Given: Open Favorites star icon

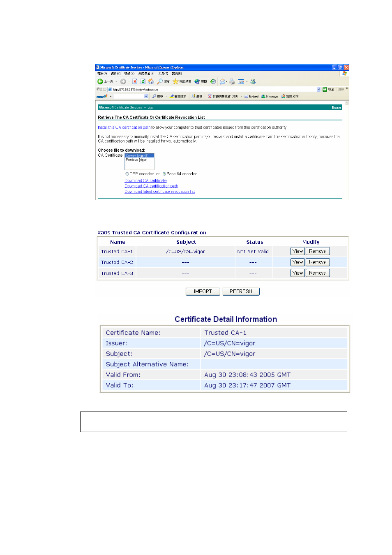Looking at the screenshot, I should 175,81.
